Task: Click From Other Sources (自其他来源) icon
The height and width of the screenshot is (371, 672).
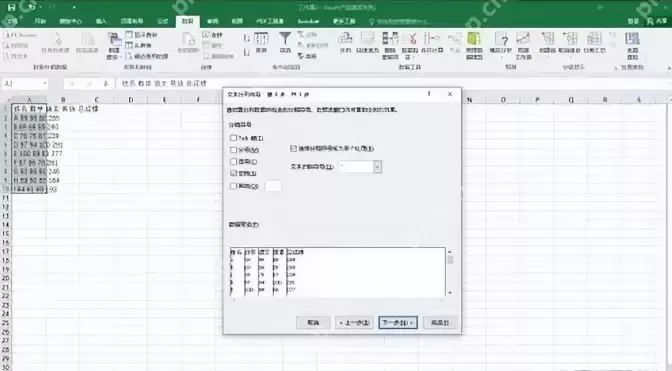Action: coord(55,43)
